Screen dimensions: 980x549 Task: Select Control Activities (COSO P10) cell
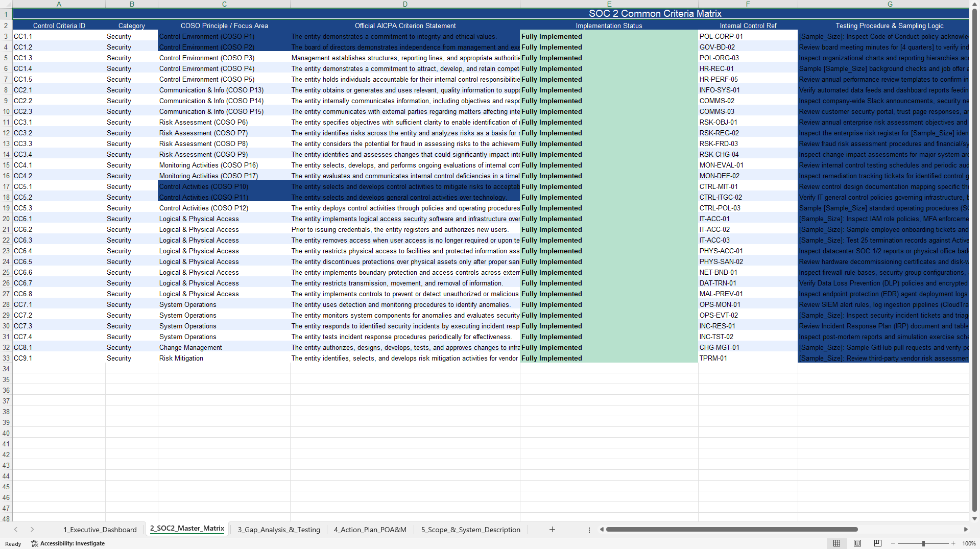tap(224, 186)
